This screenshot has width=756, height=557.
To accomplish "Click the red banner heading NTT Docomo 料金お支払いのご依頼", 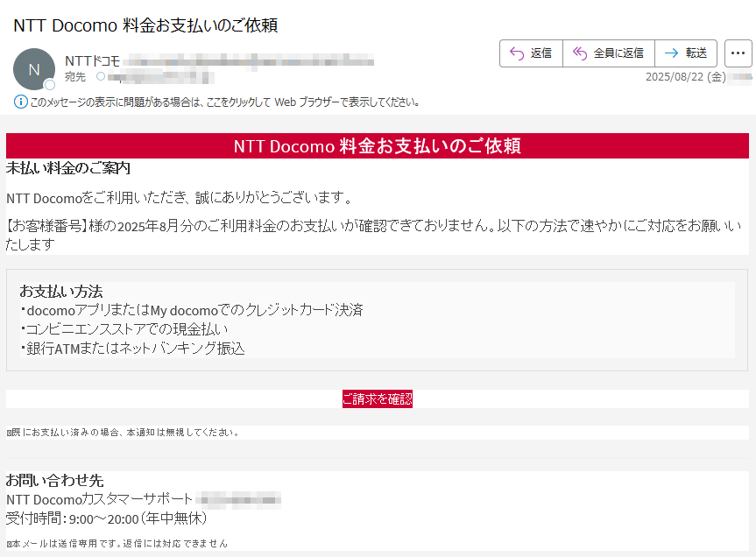I will pos(377,146).
